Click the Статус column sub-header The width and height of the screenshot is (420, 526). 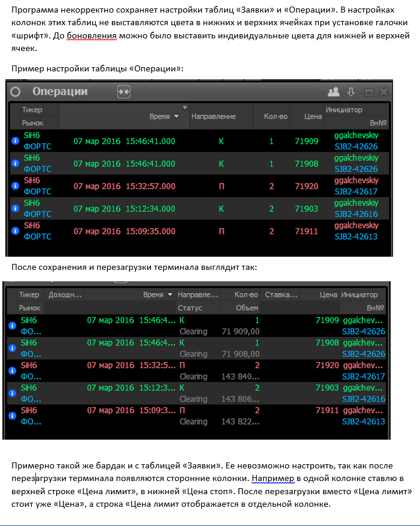[191, 308]
